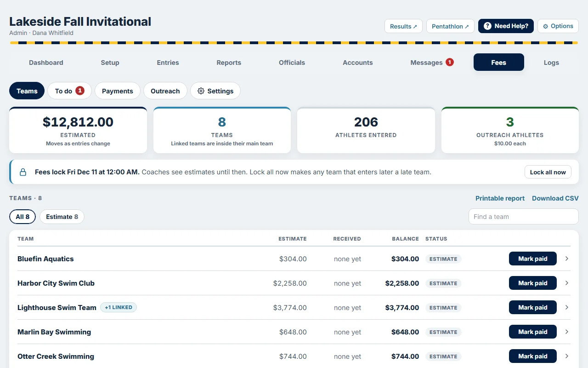Image resolution: width=588 pixels, height=368 pixels.
Task: Click the padlock icon in fees lock banner
Action: pyautogui.click(x=23, y=172)
